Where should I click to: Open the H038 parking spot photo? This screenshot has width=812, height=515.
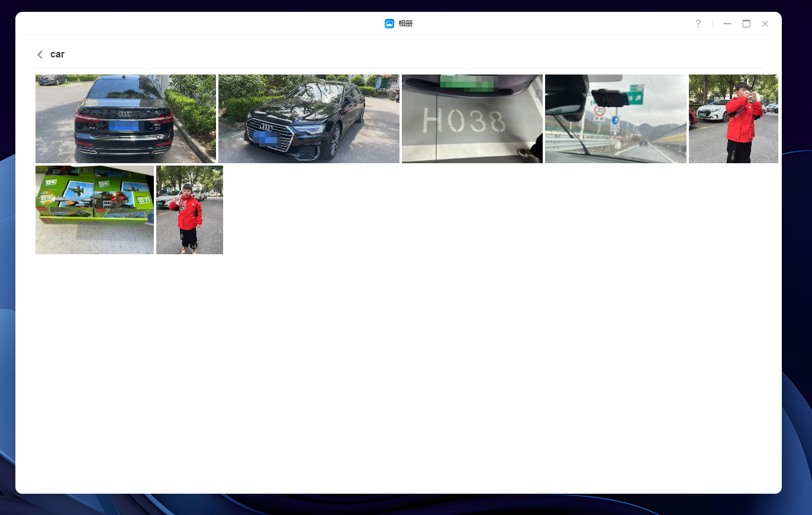[472, 118]
